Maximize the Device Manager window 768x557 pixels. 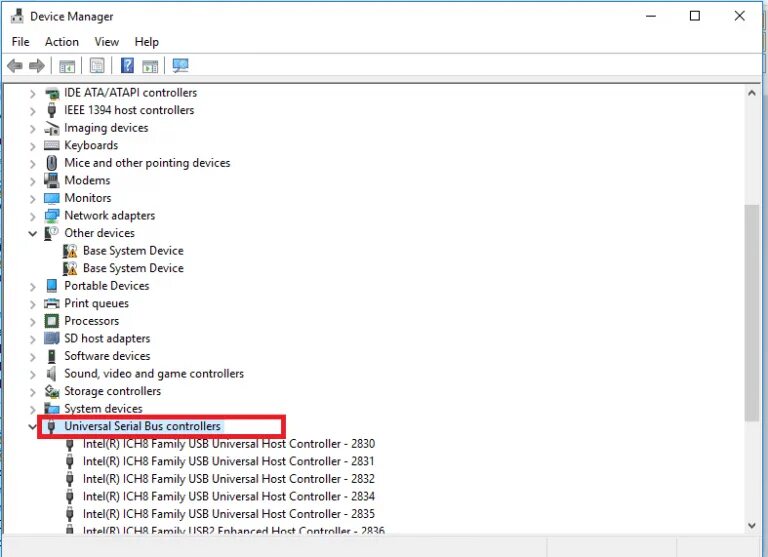(695, 16)
